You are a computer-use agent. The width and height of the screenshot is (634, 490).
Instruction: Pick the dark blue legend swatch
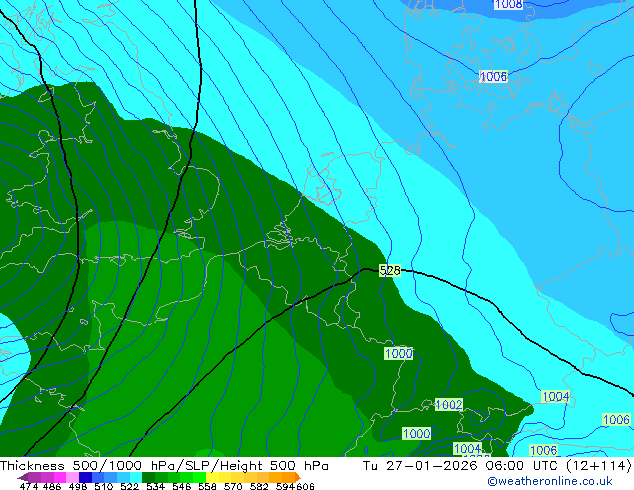(85, 477)
